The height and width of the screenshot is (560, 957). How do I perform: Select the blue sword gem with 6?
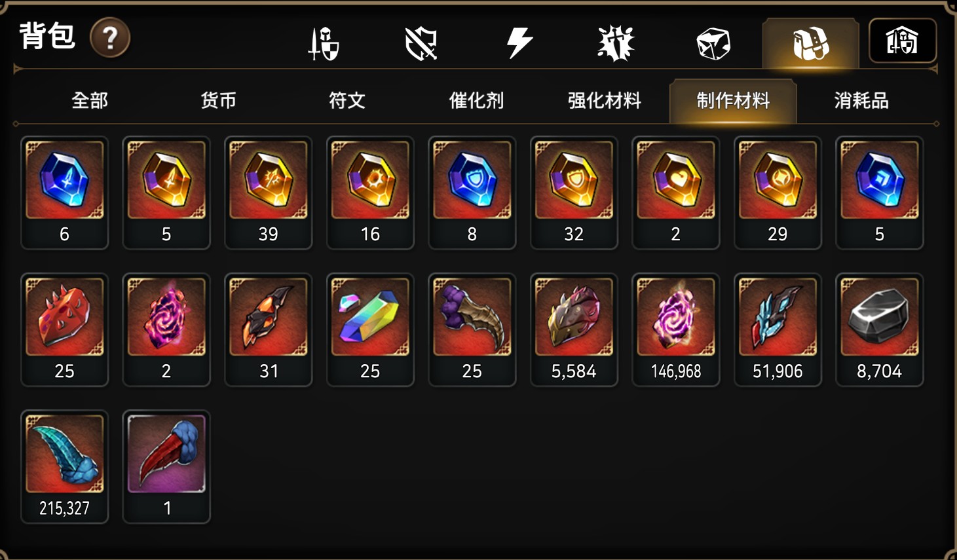pyautogui.click(x=64, y=193)
